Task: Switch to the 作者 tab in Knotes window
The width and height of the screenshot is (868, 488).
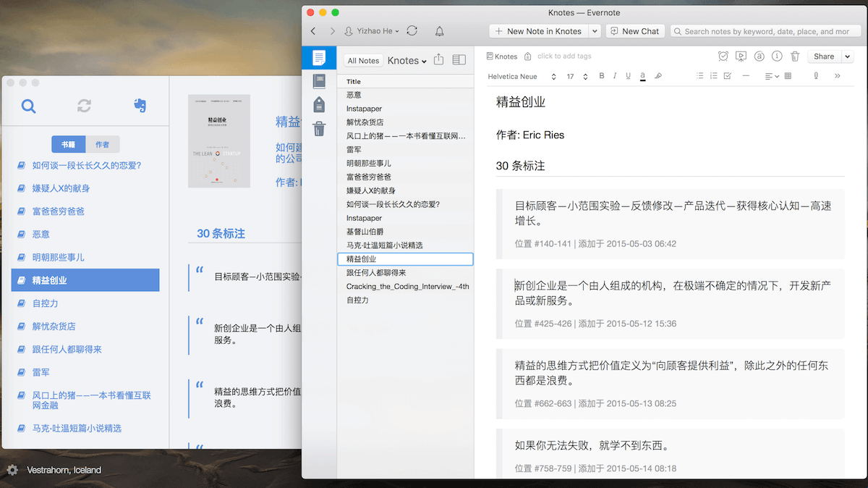Action: 103,144
